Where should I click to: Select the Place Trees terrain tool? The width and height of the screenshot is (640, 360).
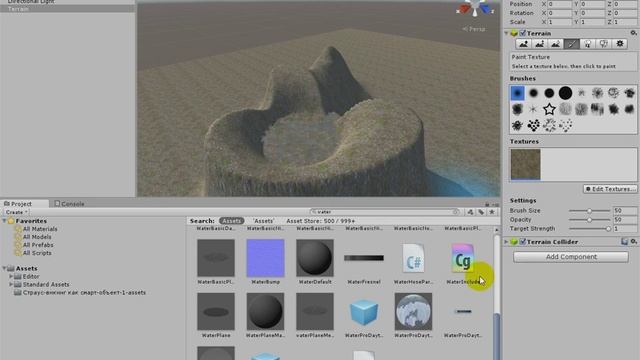point(587,44)
